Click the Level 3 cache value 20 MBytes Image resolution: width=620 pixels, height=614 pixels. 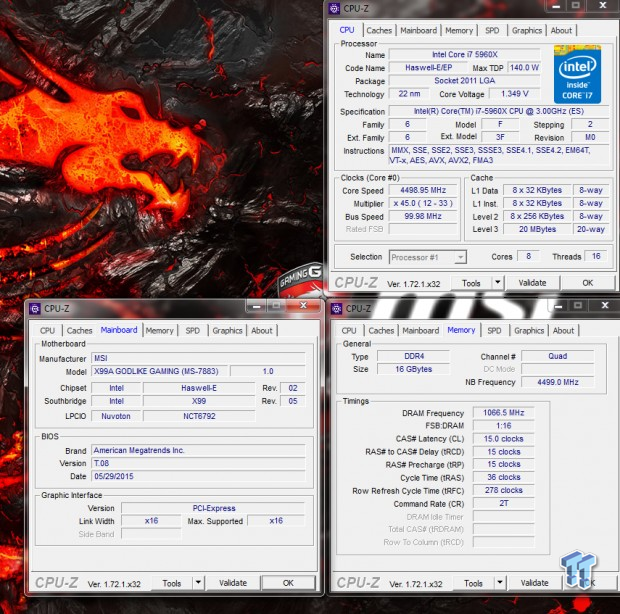(x=537, y=229)
